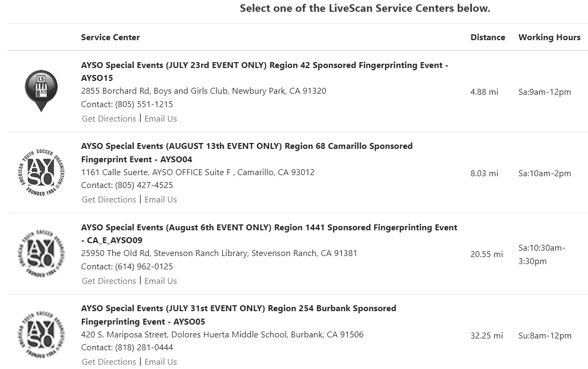Click the Newbury Park contact phone number
588x369 pixels.
tap(144, 104)
